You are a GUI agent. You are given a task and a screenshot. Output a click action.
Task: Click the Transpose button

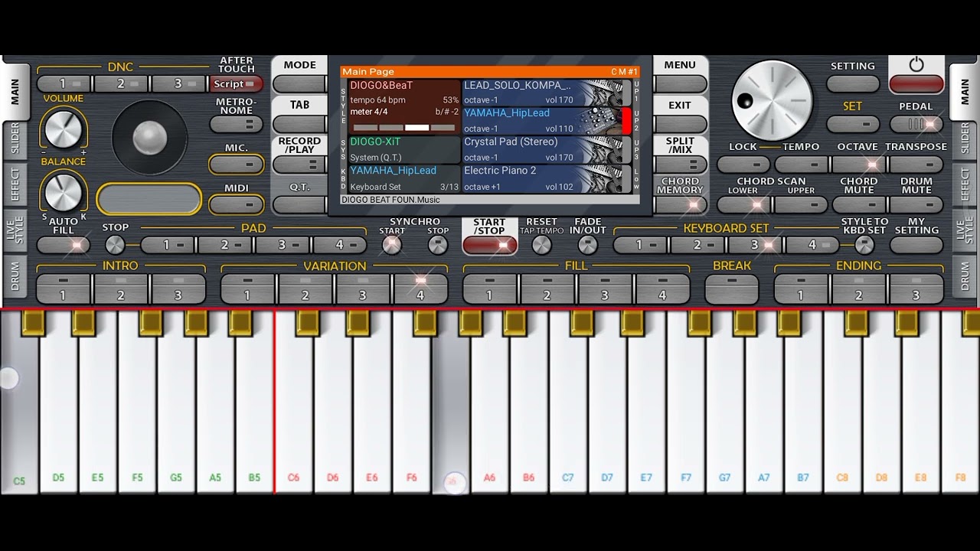(916, 164)
